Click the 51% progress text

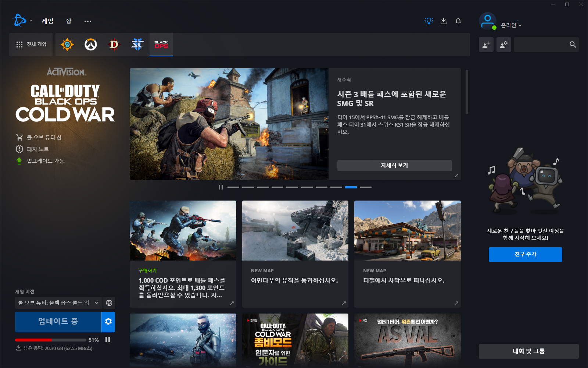click(93, 340)
